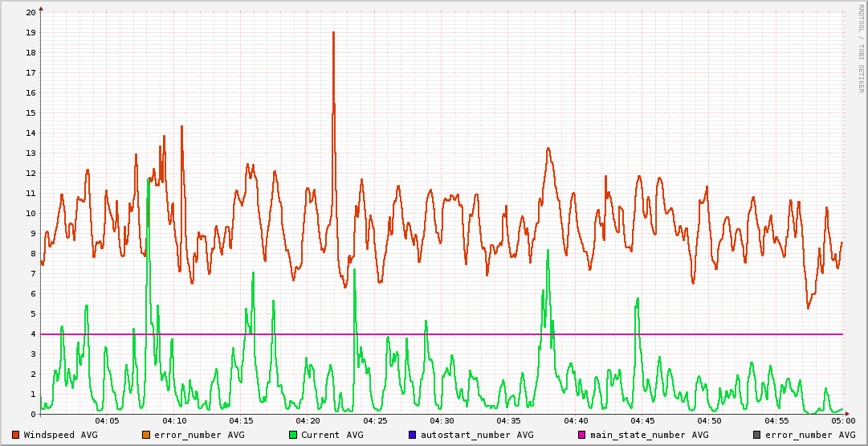Click the 04:55 time axis label
The width and height of the screenshot is (868, 446).
(x=776, y=422)
